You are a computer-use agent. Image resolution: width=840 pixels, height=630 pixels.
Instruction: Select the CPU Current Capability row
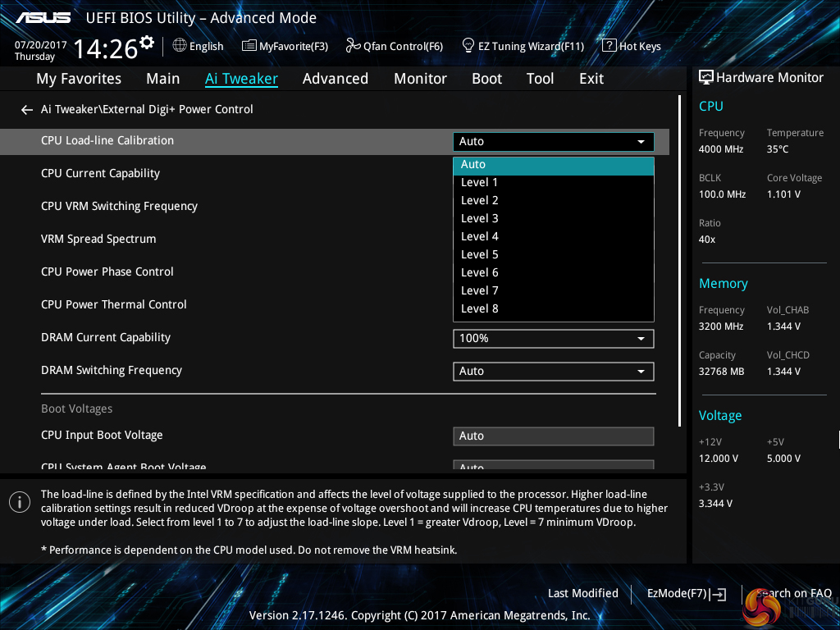[100, 174]
